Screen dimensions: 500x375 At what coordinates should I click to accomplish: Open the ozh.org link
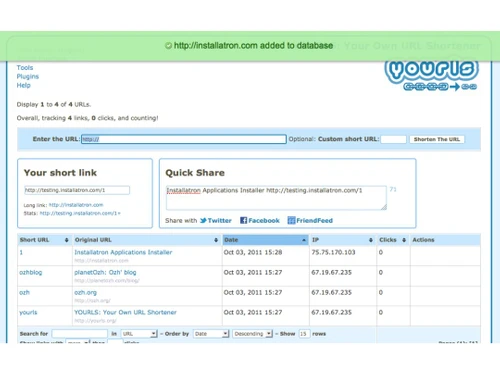coord(85,292)
